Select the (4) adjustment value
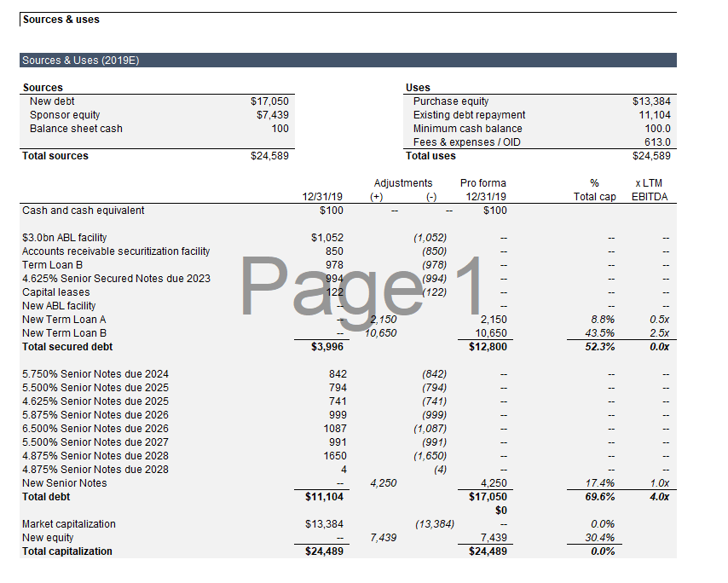The height and width of the screenshot is (583, 728). pos(440,470)
